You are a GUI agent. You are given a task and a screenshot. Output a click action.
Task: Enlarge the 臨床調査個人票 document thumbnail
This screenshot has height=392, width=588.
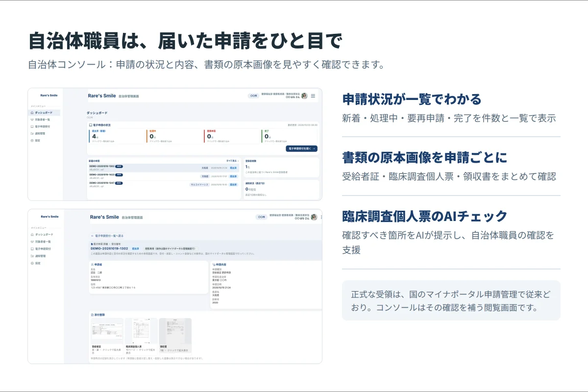pyautogui.click(x=141, y=331)
